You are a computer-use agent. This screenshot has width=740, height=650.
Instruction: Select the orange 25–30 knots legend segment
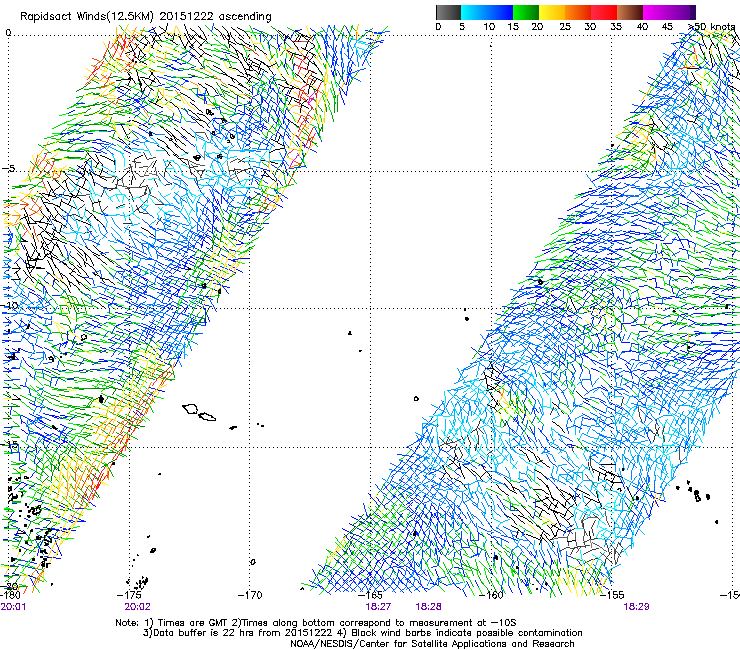(x=578, y=12)
